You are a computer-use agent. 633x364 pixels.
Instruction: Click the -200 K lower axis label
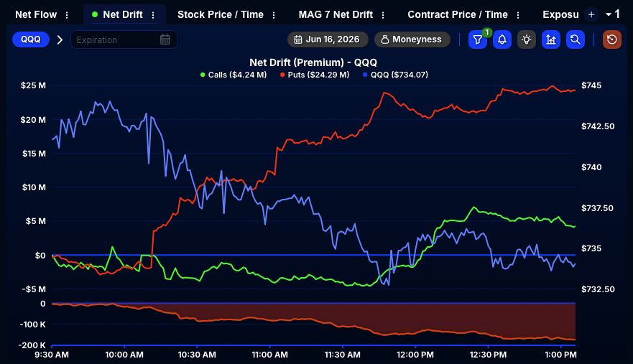point(32,345)
